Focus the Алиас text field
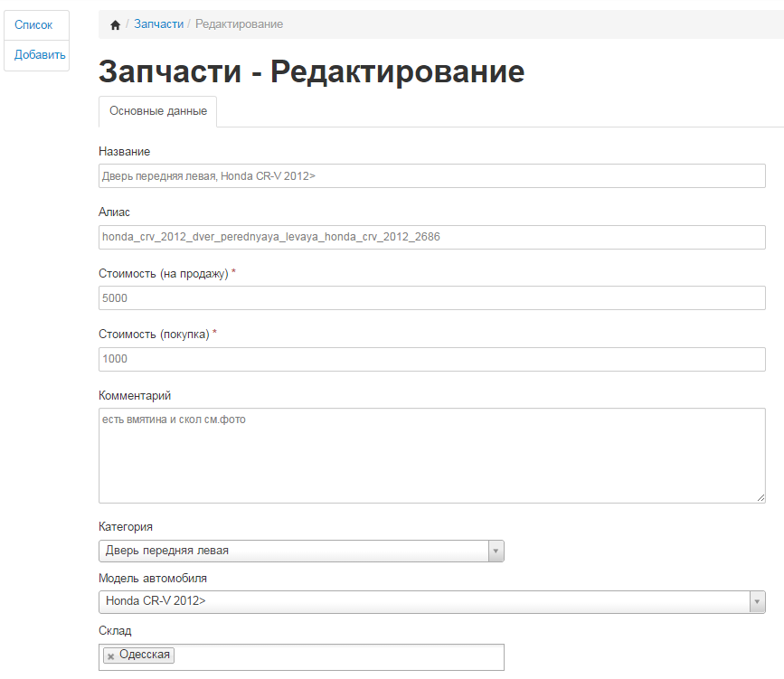The image size is (784, 679). [x=431, y=237]
